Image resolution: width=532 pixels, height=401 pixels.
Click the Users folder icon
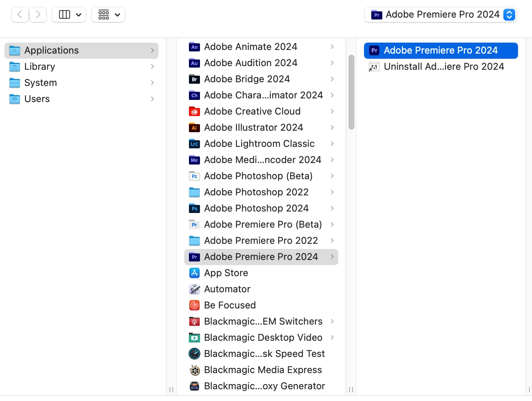(15, 99)
